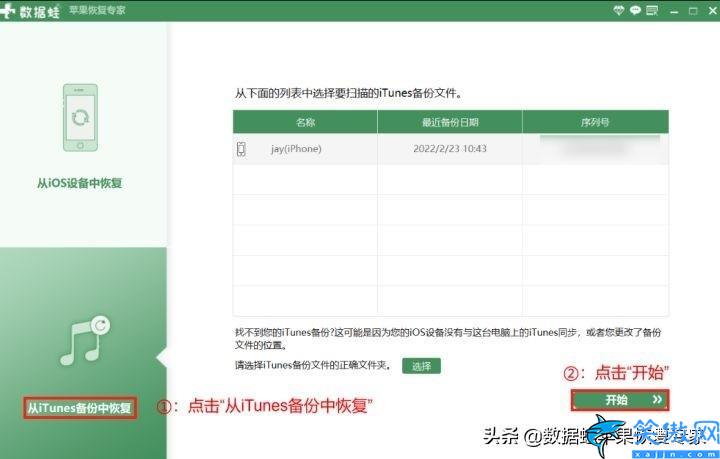Click the 名称 column header
Viewport: 720px width, 459px height.
[305, 122]
